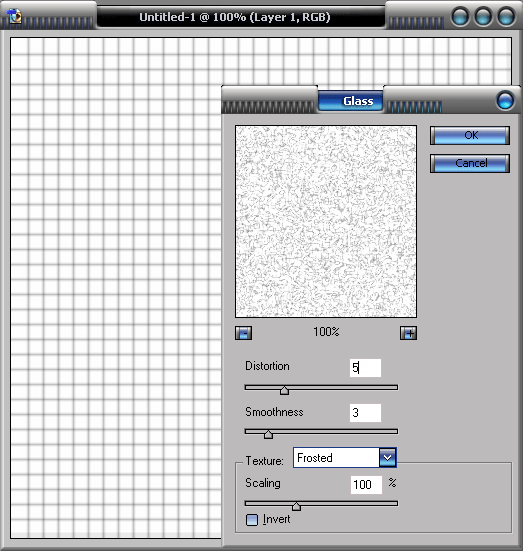Click the Scaling percent input field
Viewport: 523px width, 551px height.
tap(366, 485)
